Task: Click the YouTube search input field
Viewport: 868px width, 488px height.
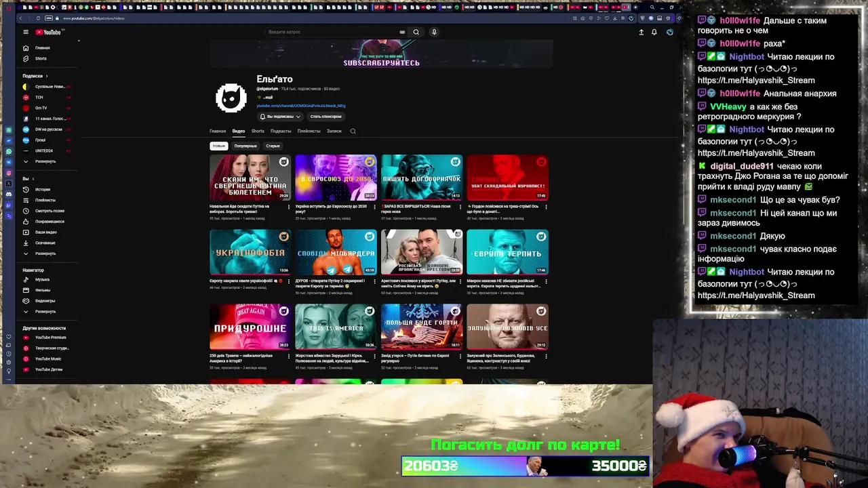Action: 332,32
